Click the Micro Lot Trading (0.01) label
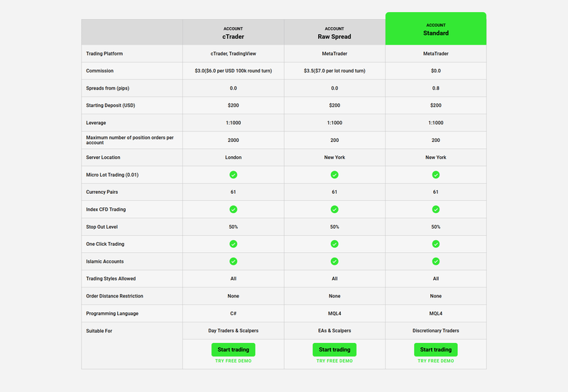 [x=112, y=175]
